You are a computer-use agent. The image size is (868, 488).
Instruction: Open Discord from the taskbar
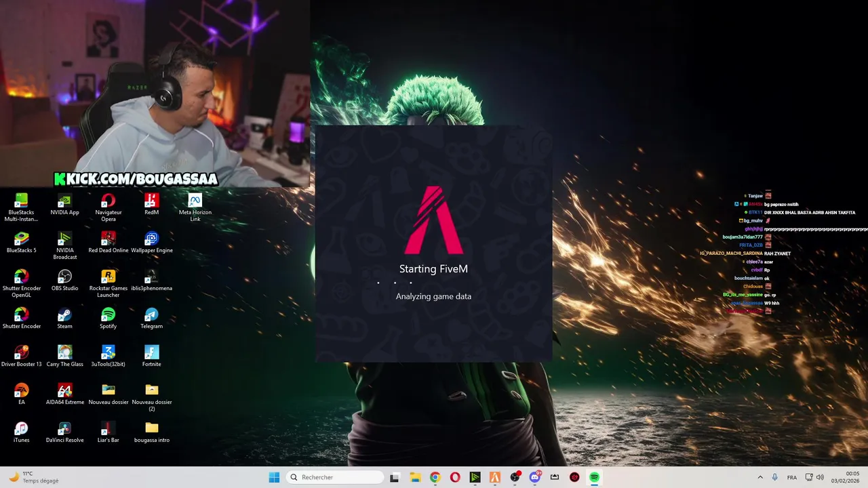point(534,477)
